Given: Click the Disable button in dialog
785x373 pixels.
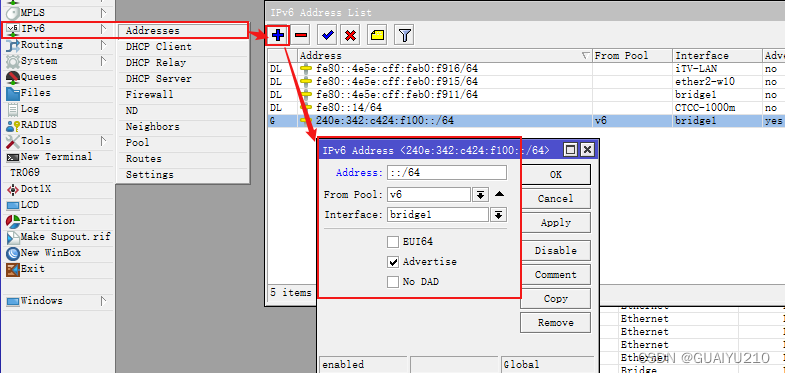Looking at the screenshot, I should 555,251.
